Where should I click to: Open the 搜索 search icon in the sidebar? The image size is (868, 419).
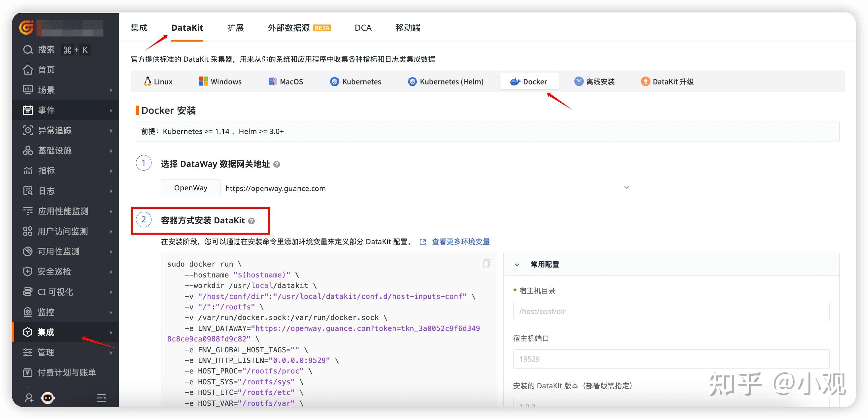(x=28, y=49)
